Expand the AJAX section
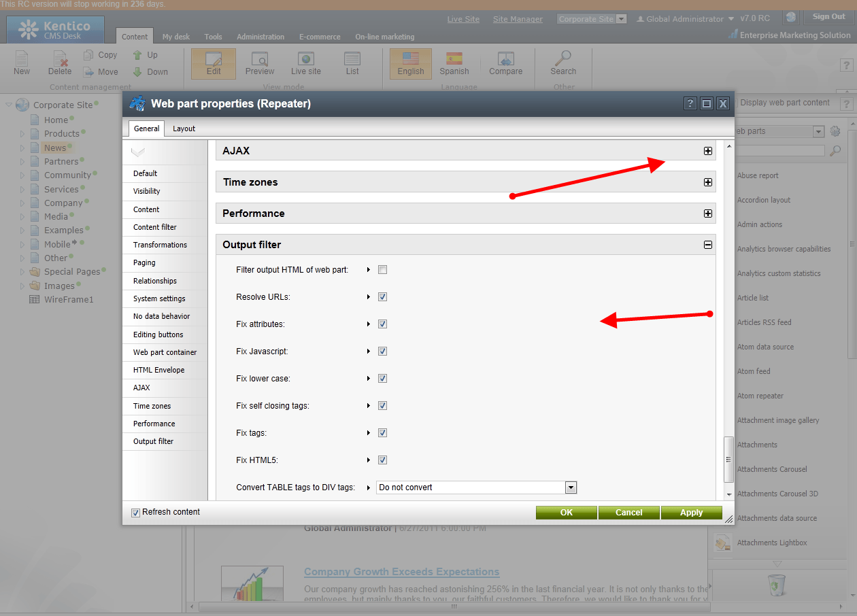The width and height of the screenshot is (857, 616). 708,151
